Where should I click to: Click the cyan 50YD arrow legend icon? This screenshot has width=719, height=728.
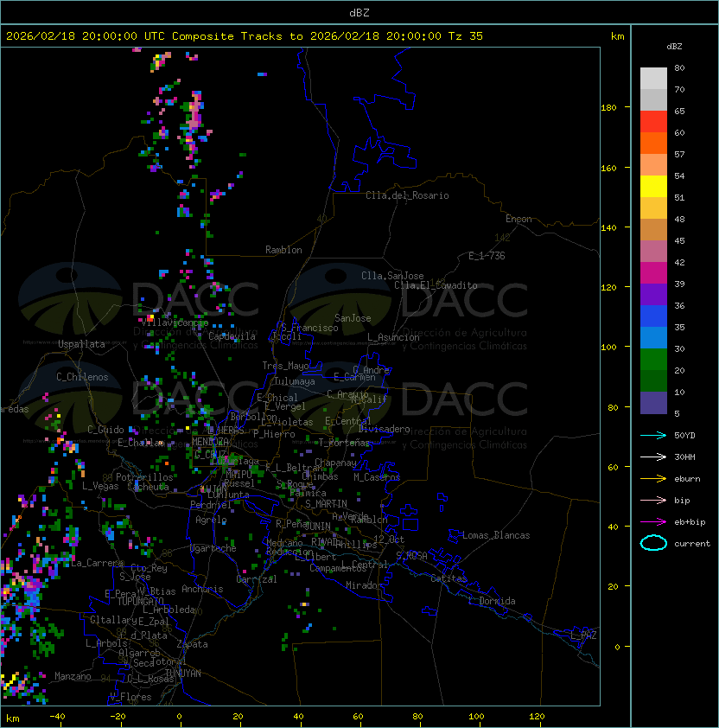653,436
